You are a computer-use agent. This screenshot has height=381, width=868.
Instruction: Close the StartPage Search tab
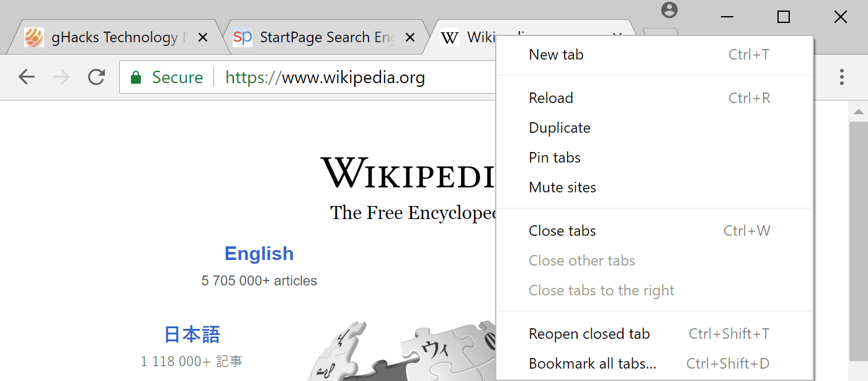(409, 38)
